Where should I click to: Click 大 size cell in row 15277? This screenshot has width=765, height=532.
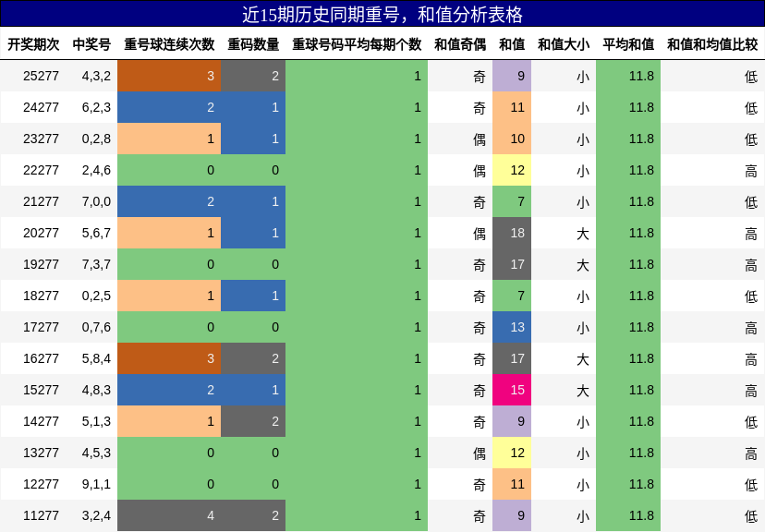(564, 390)
